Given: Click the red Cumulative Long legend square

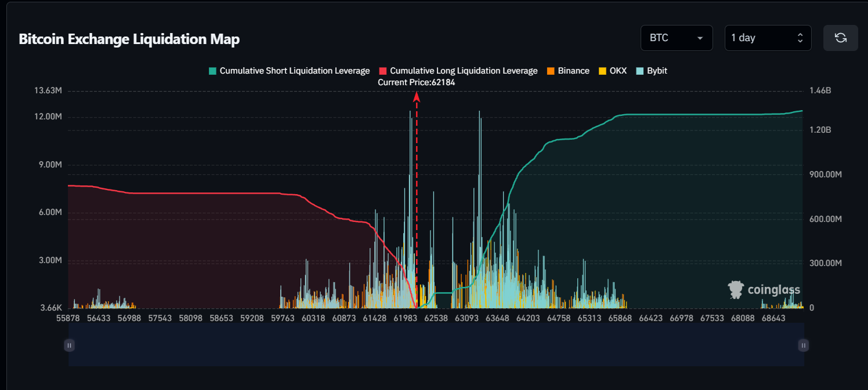Looking at the screenshot, I should 382,71.
